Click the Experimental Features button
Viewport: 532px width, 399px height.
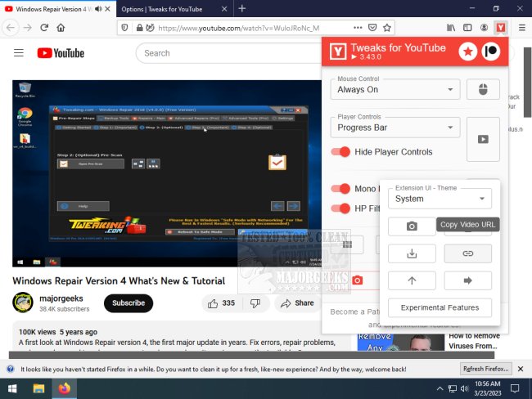pos(440,307)
